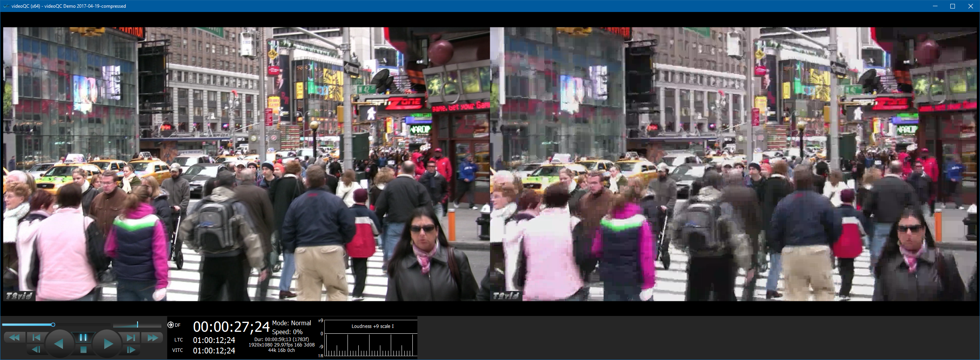Click the right compressed video pane

coord(733,164)
